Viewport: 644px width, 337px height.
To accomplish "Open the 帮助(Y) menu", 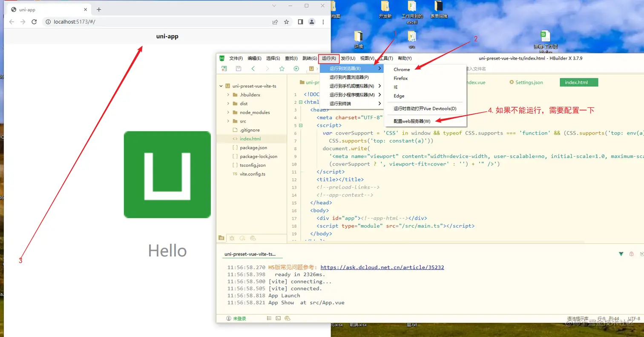I will pos(405,58).
